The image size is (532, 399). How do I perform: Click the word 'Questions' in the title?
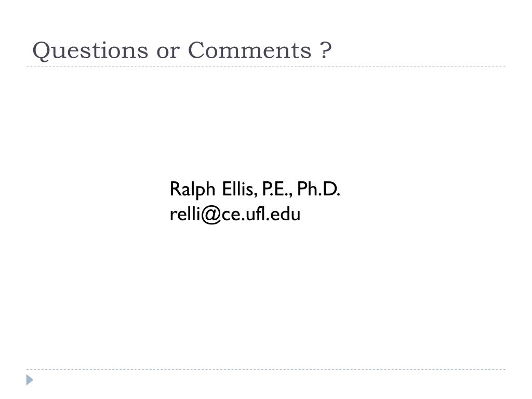[x=90, y=51]
